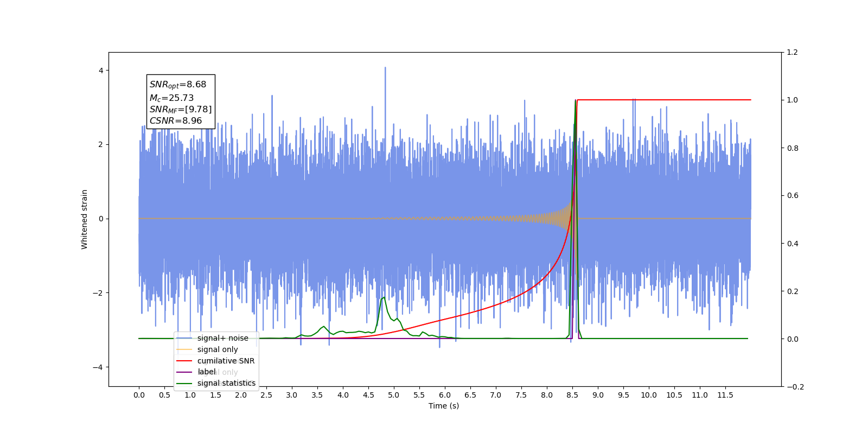Click the 8.5 tick on time axis
The height and width of the screenshot is (434, 868).
[572, 395]
